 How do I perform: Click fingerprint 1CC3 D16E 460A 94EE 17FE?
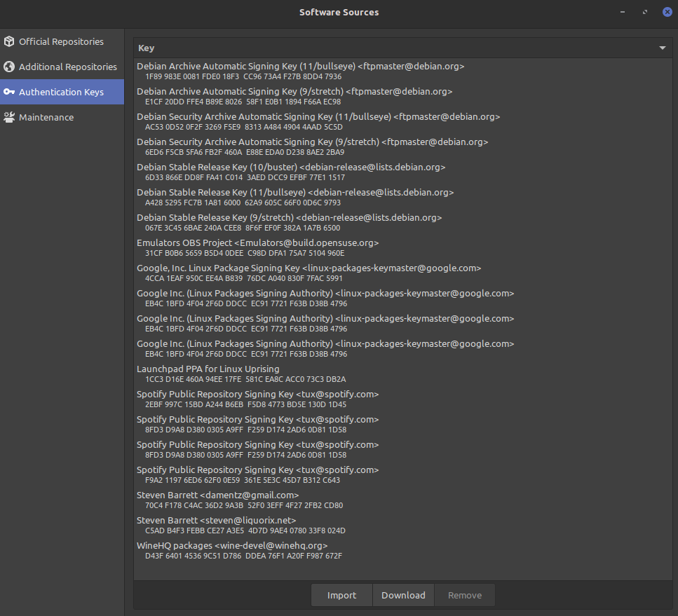194,379
